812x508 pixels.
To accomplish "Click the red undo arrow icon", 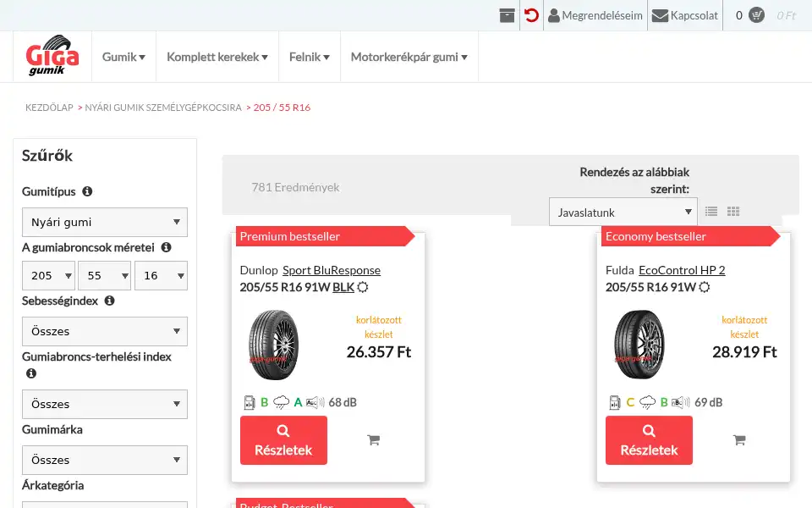I will pyautogui.click(x=531, y=15).
